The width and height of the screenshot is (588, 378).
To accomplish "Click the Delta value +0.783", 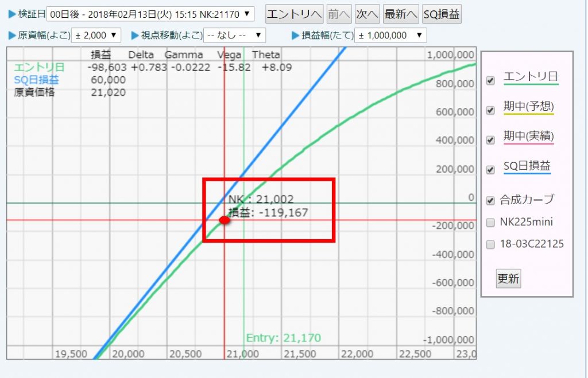I will point(149,68).
